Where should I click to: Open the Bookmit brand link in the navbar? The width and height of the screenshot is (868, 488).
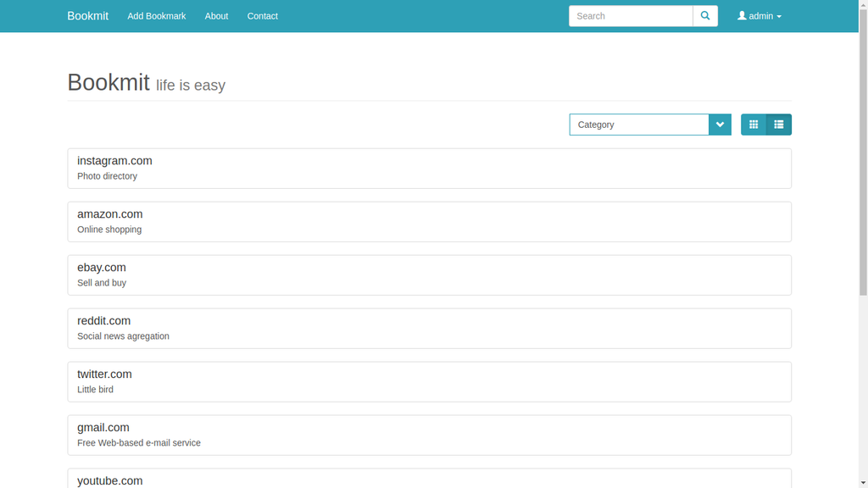(87, 16)
